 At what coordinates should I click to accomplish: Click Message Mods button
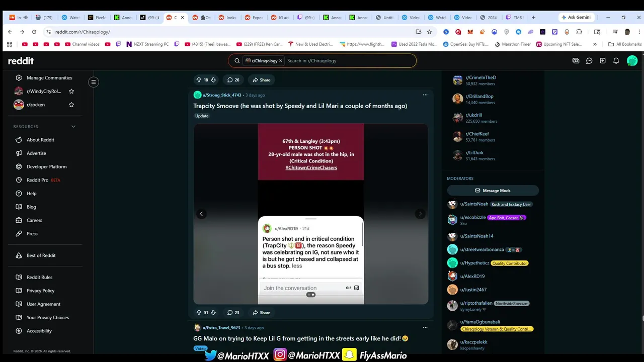pos(493,191)
